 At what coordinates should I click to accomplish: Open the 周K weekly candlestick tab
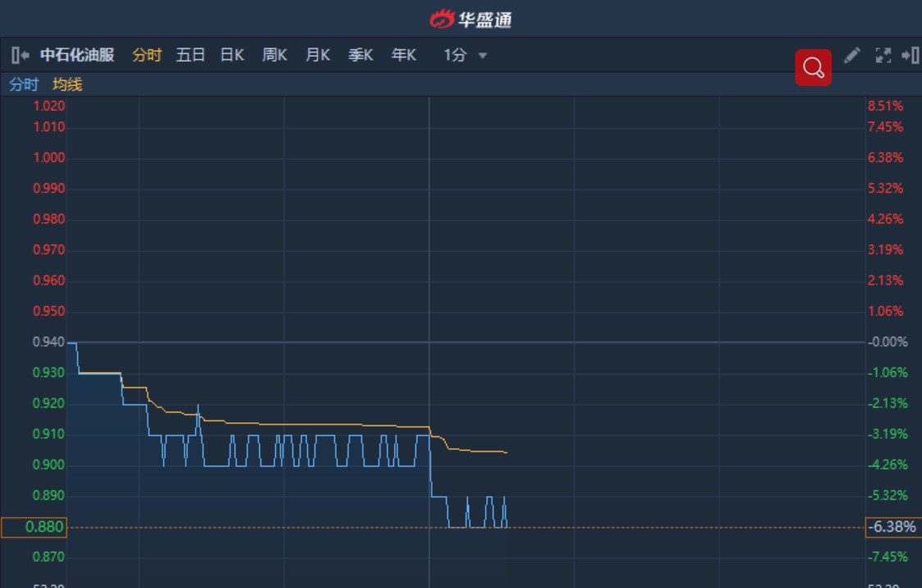[x=275, y=55]
